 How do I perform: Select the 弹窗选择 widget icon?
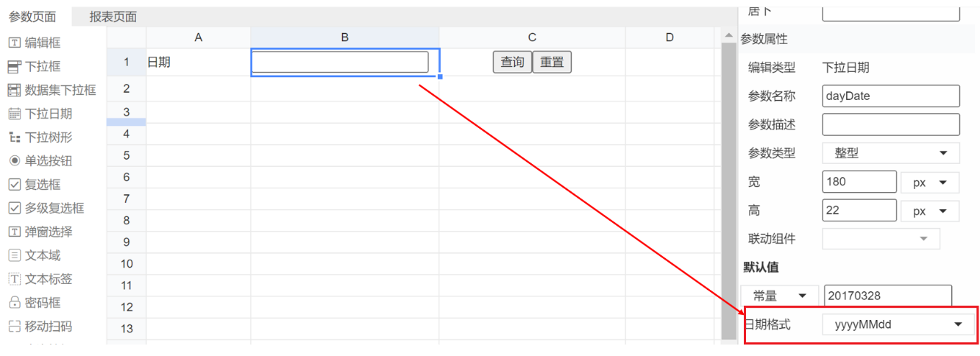[14, 232]
